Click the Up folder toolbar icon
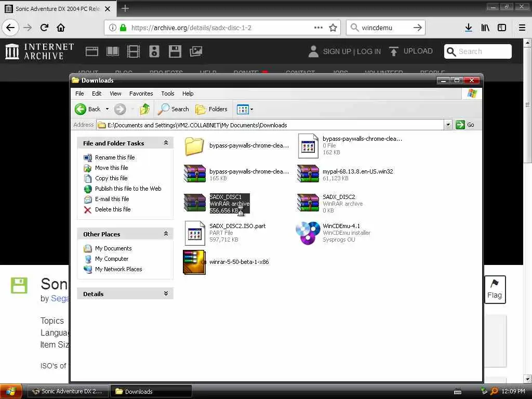 tap(145, 109)
